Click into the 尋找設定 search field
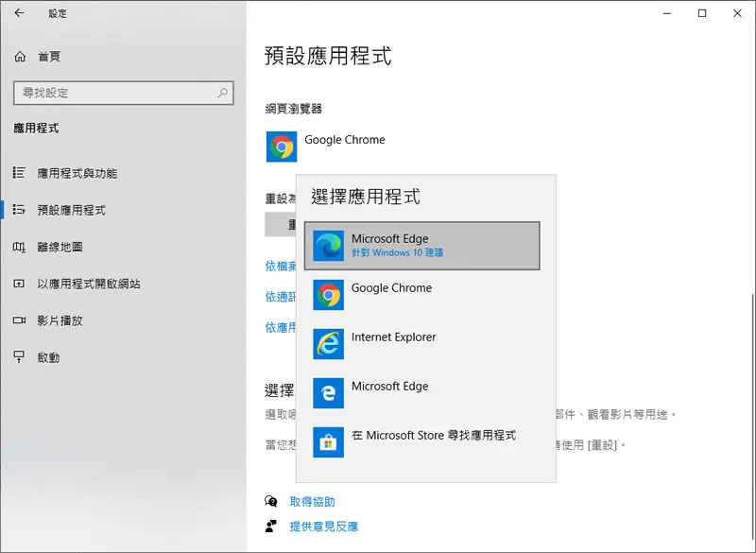Image resolution: width=756 pixels, height=553 pixels. pyautogui.click(x=124, y=93)
